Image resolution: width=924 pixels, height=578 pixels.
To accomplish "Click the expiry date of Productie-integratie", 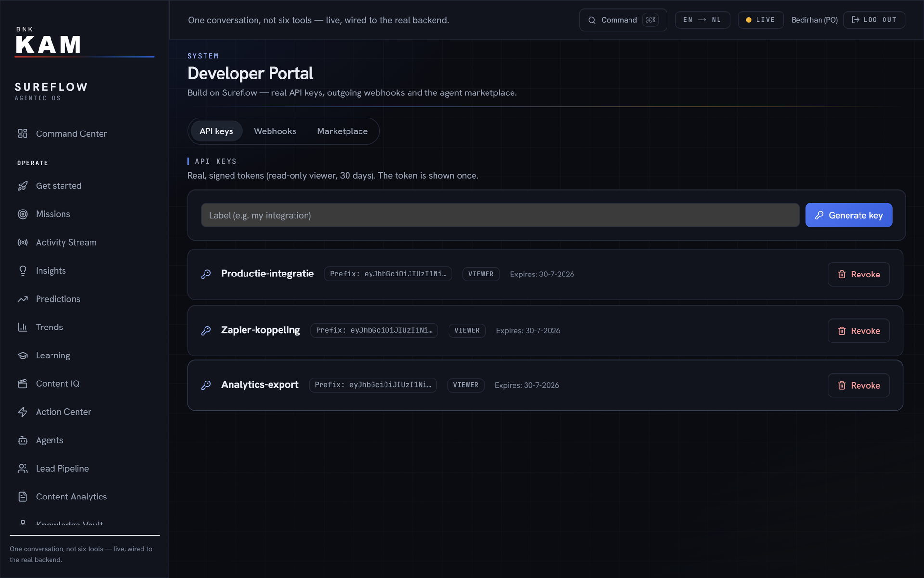I will tap(542, 274).
